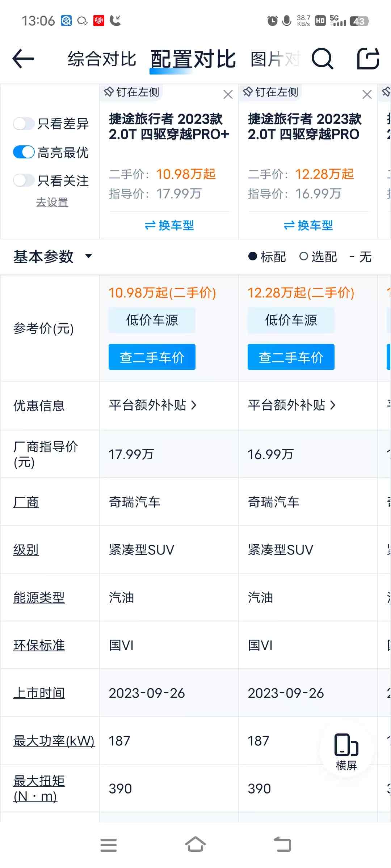
Task: Remove the PRO+ model column
Action: tap(228, 94)
